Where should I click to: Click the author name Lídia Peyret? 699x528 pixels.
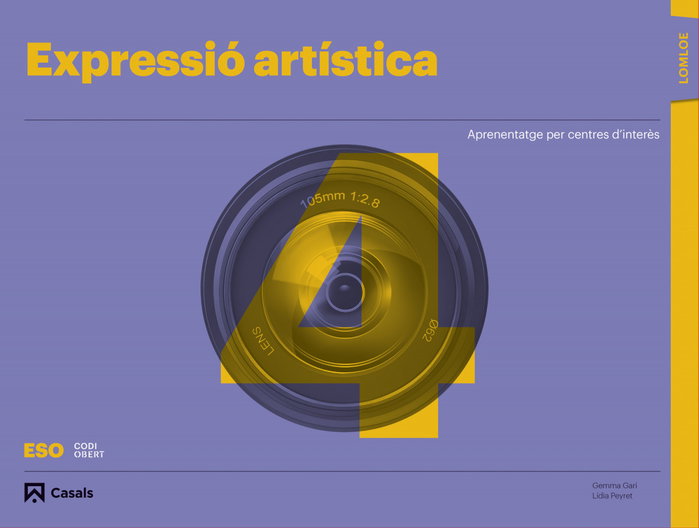(x=612, y=496)
